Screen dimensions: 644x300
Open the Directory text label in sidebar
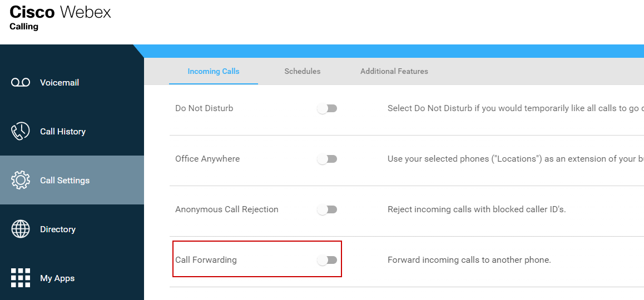click(58, 229)
